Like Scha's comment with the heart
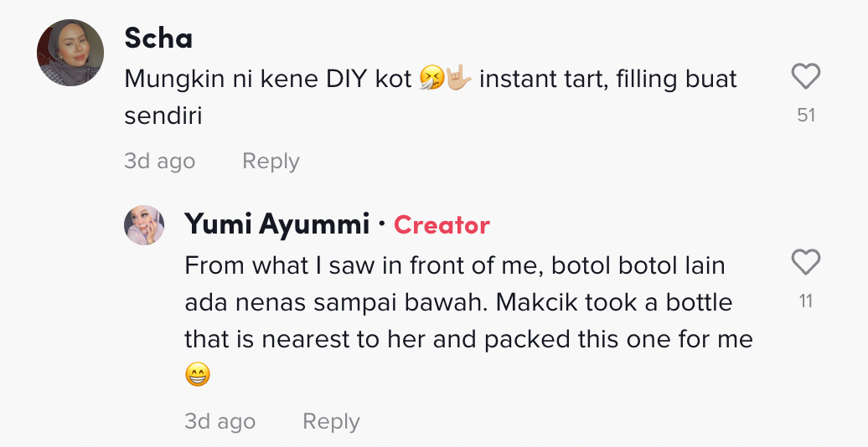 point(805,78)
